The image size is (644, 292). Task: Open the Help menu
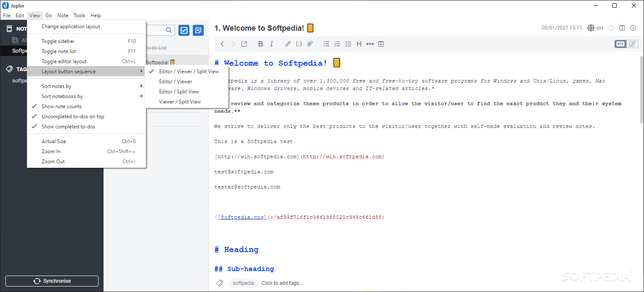pyautogui.click(x=96, y=16)
